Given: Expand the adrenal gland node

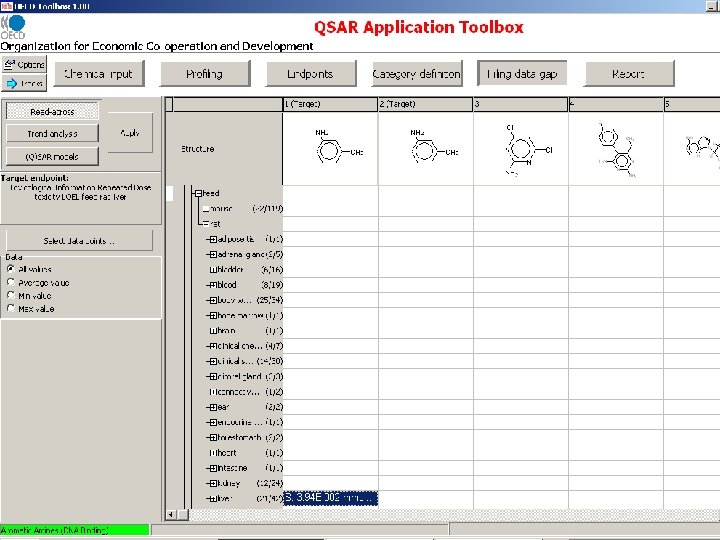Looking at the screenshot, I should (x=213, y=254).
